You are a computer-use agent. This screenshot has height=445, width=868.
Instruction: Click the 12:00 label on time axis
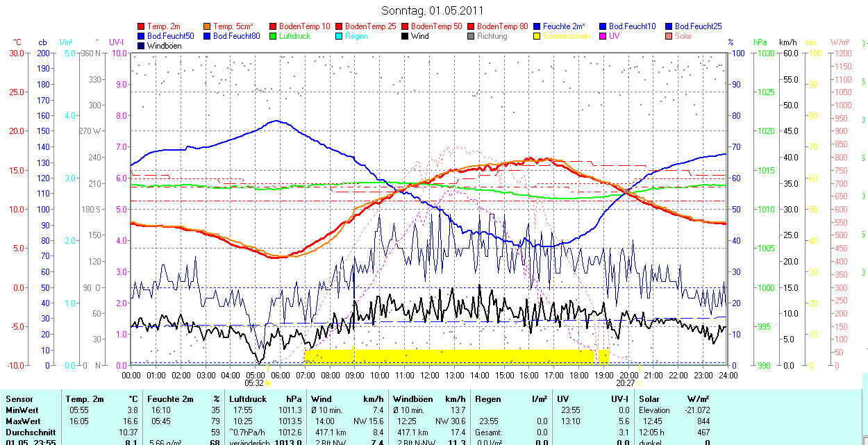coord(429,375)
